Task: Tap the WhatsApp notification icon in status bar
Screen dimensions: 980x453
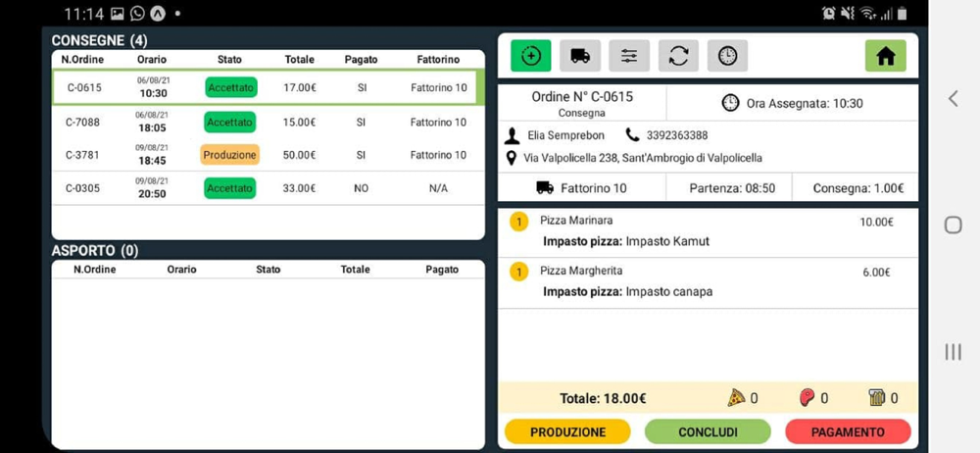Action: click(x=137, y=13)
